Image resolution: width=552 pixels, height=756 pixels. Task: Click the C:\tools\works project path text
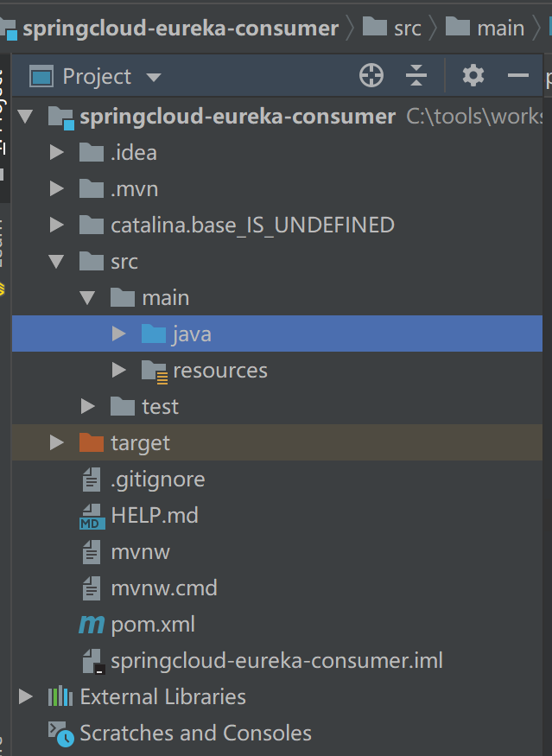tap(474, 117)
